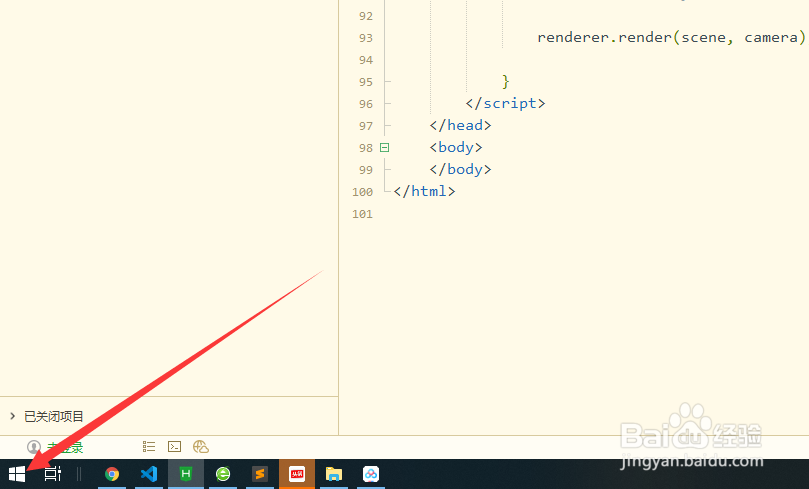
Task: Open Sublime Text from the taskbar
Action: tap(260, 474)
